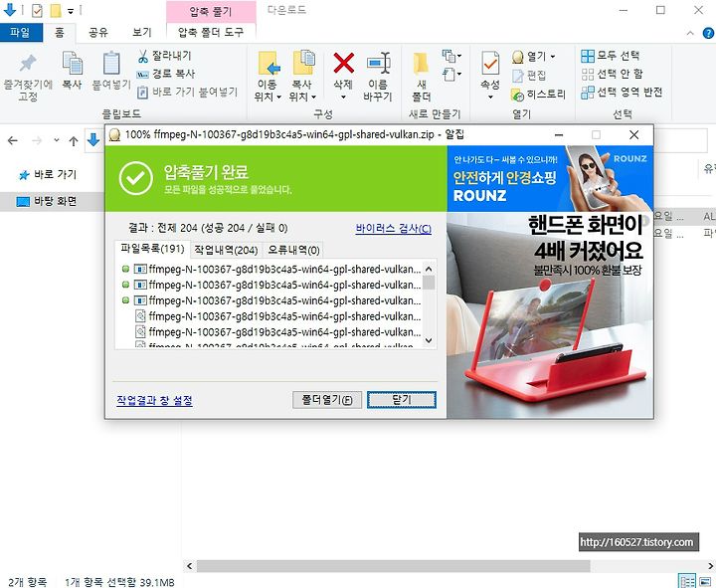This screenshot has width=716, height=588.
Task: Open the Easy access dropdown in ribbon
Action: pos(451,74)
